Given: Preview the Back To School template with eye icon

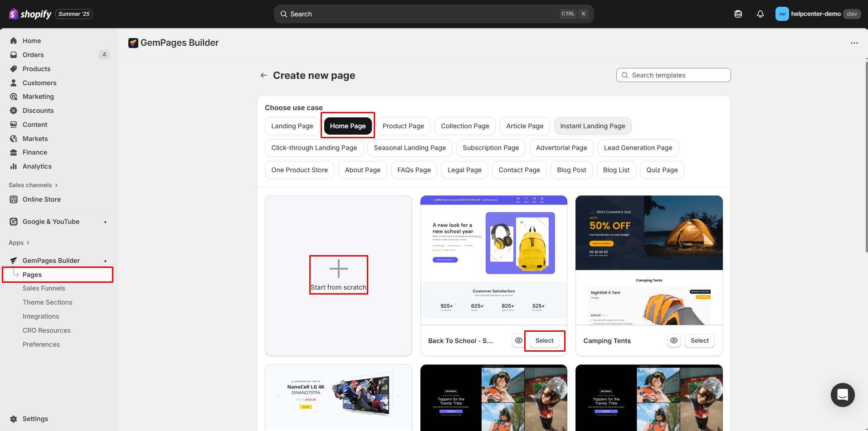Looking at the screenshot, I should [x=518, y=341].
